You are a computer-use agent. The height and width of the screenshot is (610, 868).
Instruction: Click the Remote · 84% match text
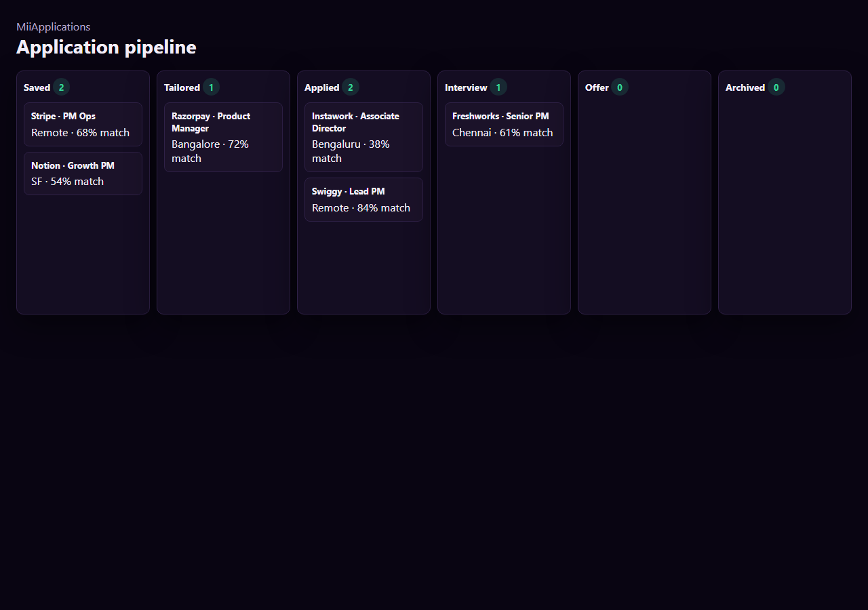(361, 207)
